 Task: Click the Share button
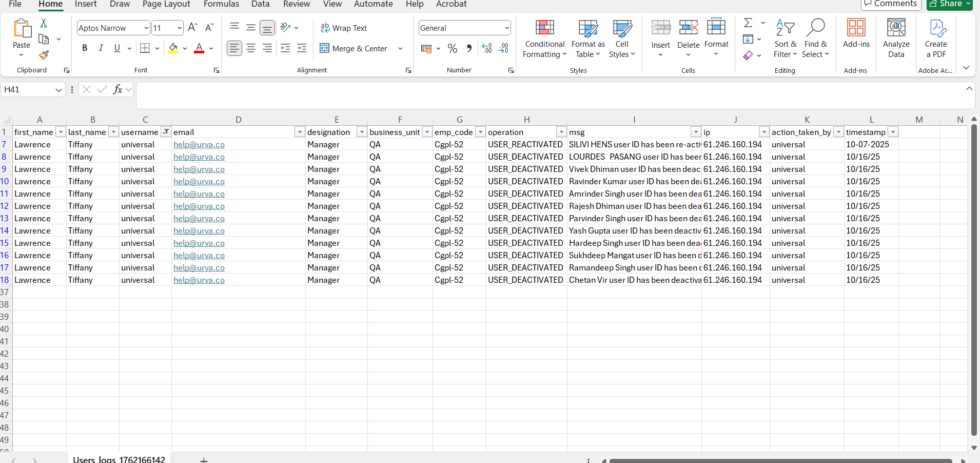950,4
